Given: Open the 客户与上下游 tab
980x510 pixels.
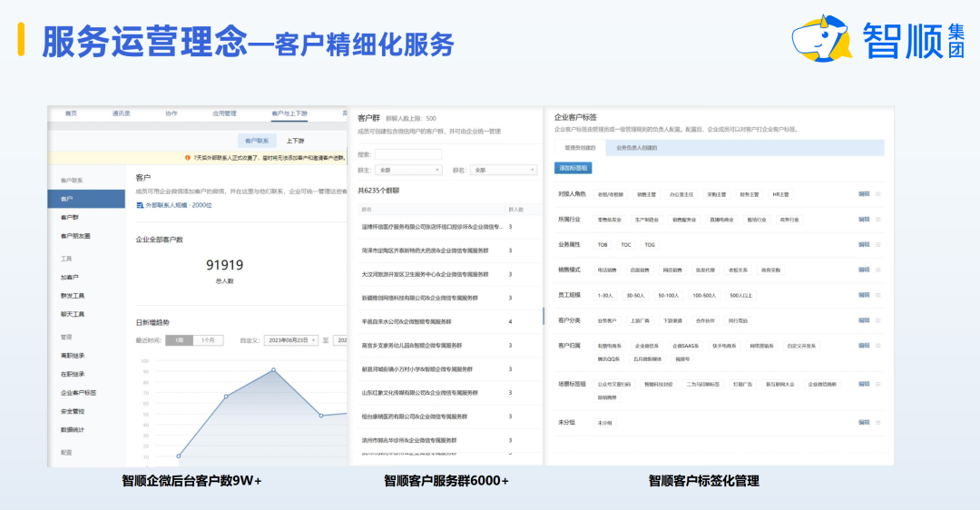Looking at the screenshot, I should pos(289,113).
